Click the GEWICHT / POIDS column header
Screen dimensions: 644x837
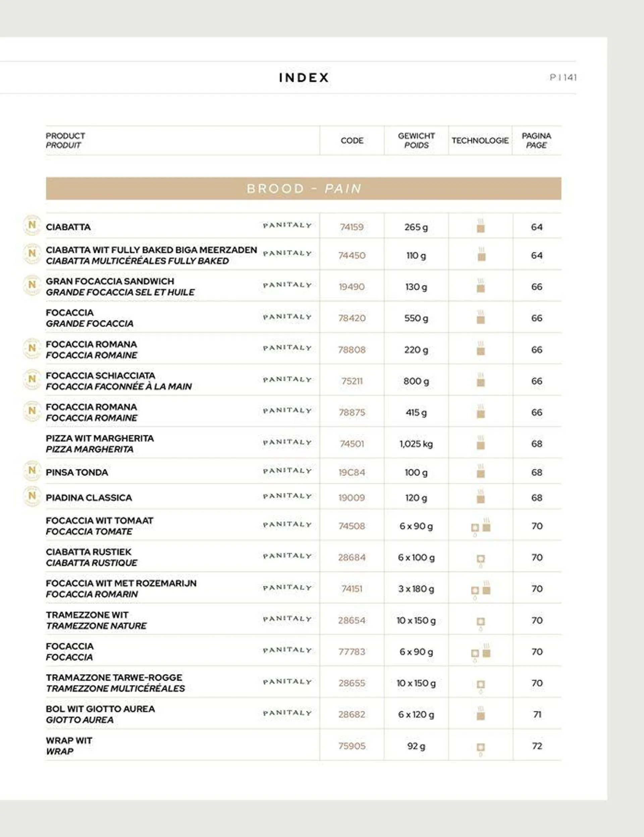click(416, 140)
